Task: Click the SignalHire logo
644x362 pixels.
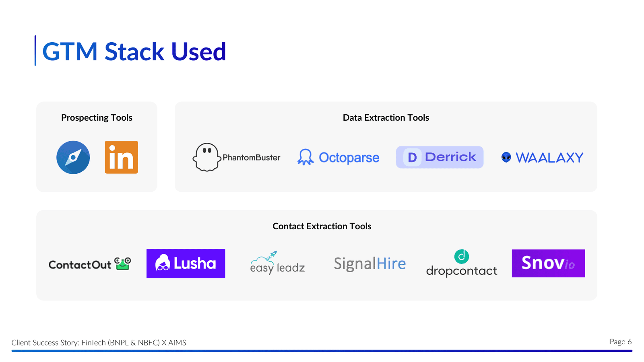Action: click(369, 264)
